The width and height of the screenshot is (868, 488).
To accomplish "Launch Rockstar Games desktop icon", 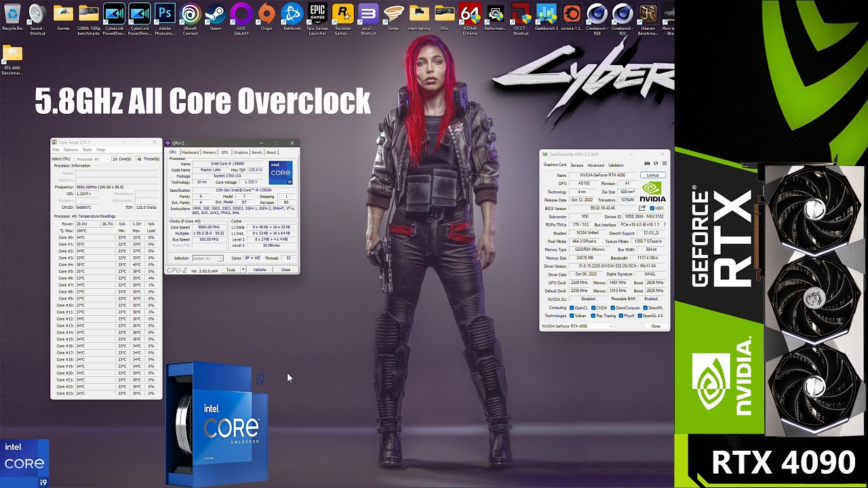I will [x=343, y=18].
